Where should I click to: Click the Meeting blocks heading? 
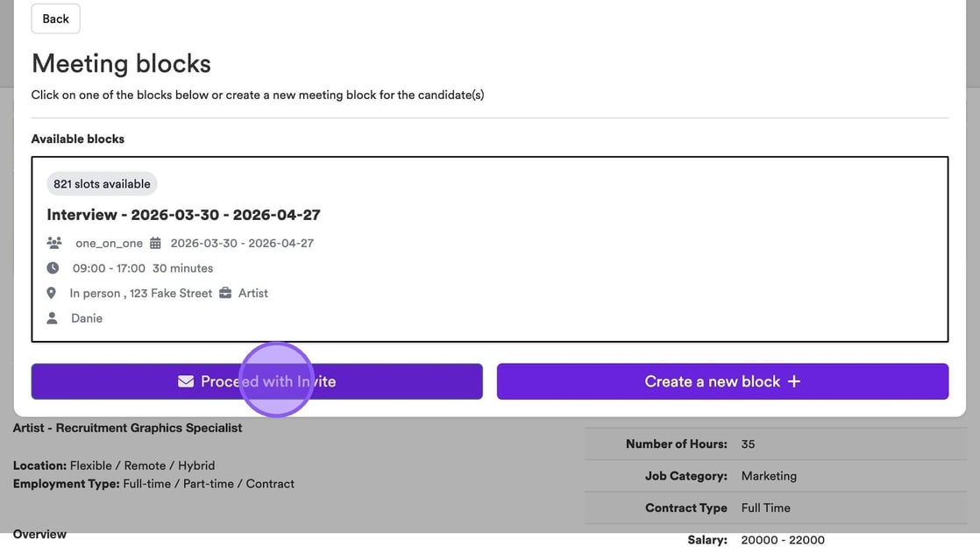coord(121,64)
